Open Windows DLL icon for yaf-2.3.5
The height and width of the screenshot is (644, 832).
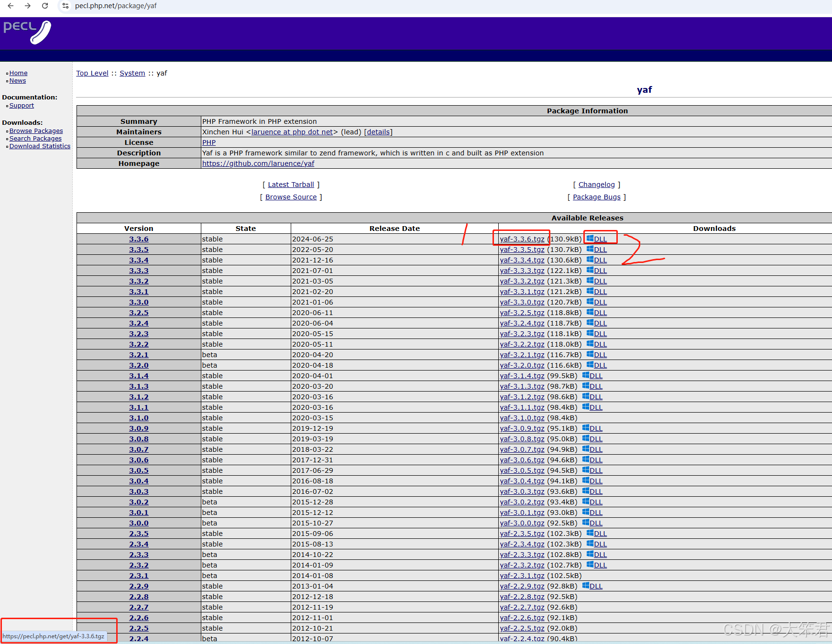[x=590, y=533]
